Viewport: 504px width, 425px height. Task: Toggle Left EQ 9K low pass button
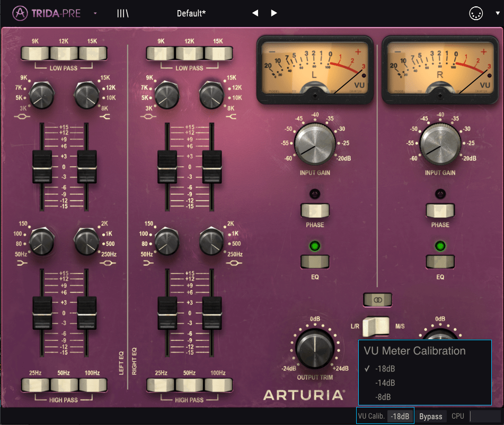(x=36, y=54)
